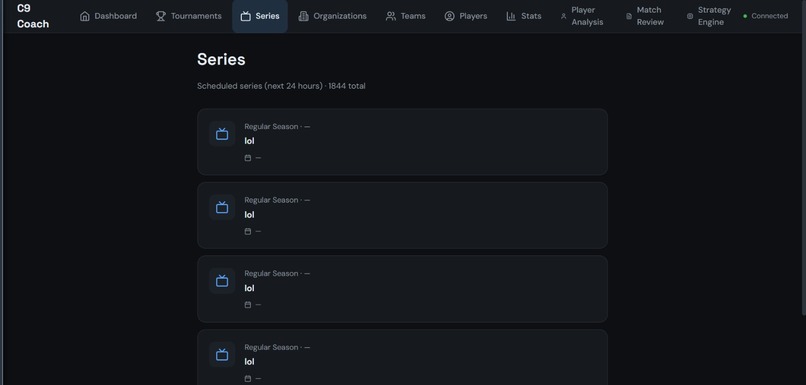Click the Series page heading
The height and width of the screenshot is (385, 806).
click(221, 59)
